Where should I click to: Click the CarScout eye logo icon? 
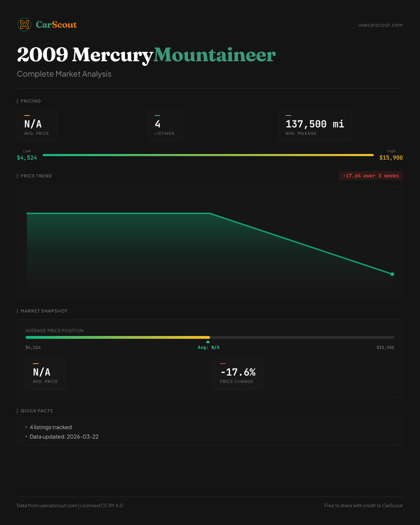(x=24, y=24)
